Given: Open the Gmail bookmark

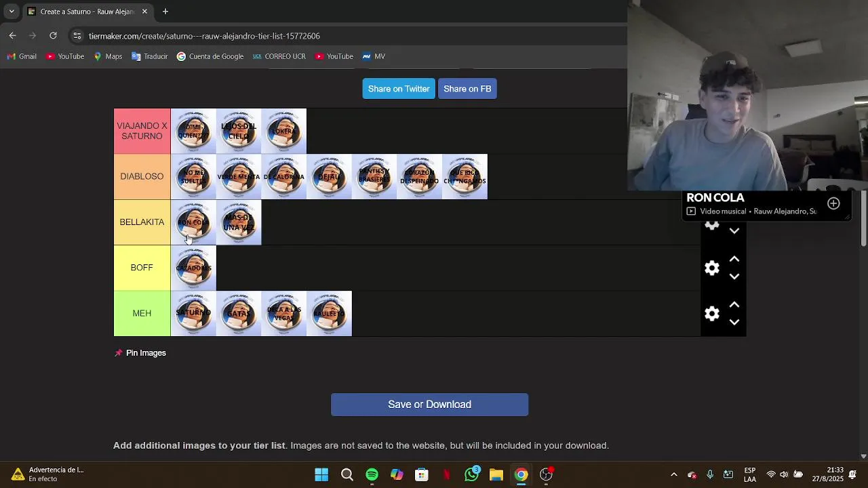Looking at the screenshot, I should point(22,56).
